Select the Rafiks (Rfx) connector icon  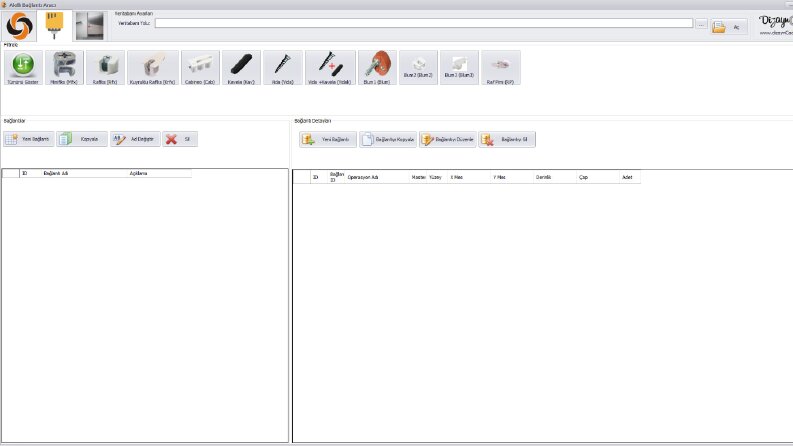(x=105, y=68)
